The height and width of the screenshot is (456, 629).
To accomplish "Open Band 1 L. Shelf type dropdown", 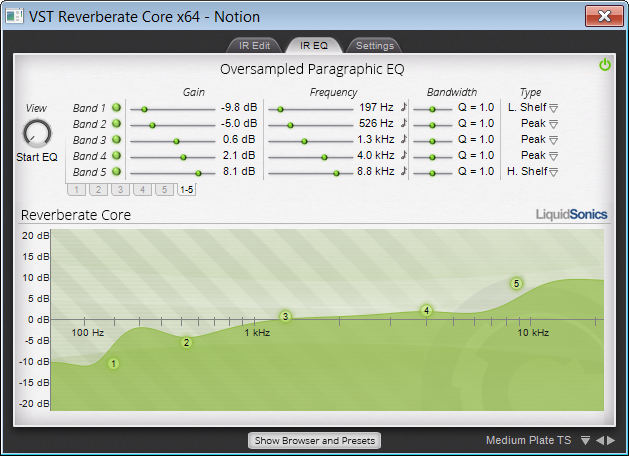I will click(554, 108).
